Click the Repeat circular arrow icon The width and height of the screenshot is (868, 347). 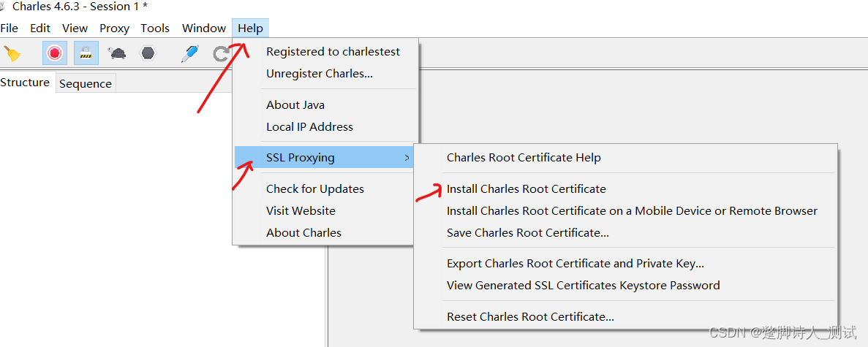point(222,53)
